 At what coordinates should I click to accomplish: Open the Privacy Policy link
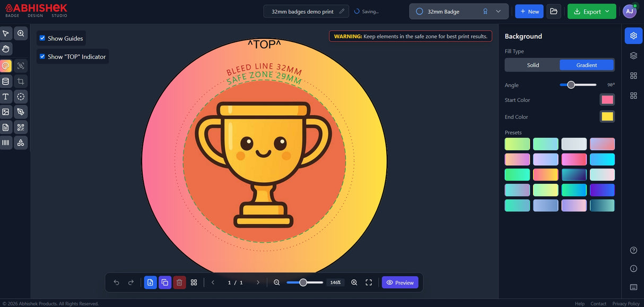point(625,303)
